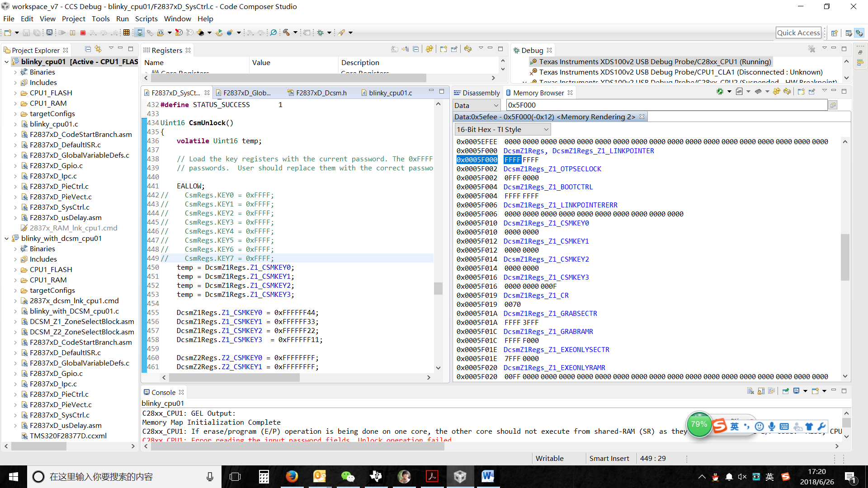Click Link with Editor arrows icon
868x488 pixels.
[x=98, y=49]
